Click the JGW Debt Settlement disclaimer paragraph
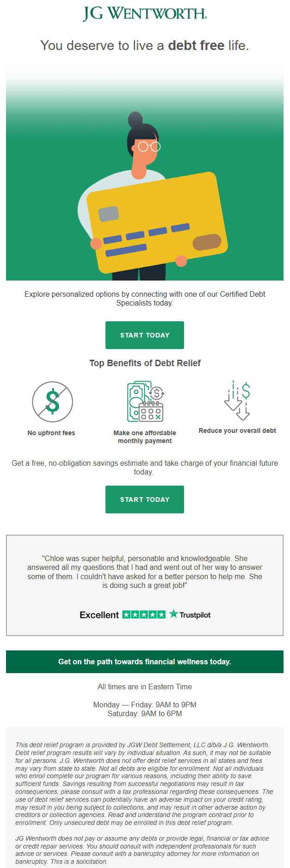This screenshot has width=290, height=868. pos(144,783)
